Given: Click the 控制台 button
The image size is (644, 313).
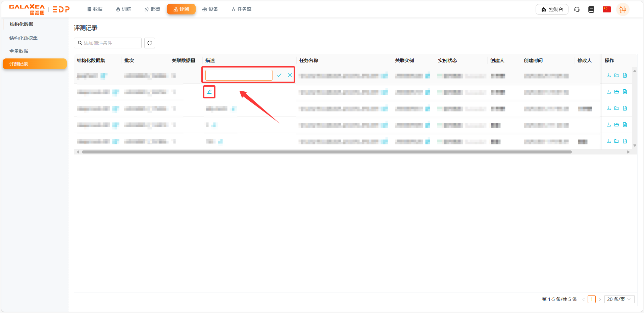Looking at the screenshot, I should [552, 9].
